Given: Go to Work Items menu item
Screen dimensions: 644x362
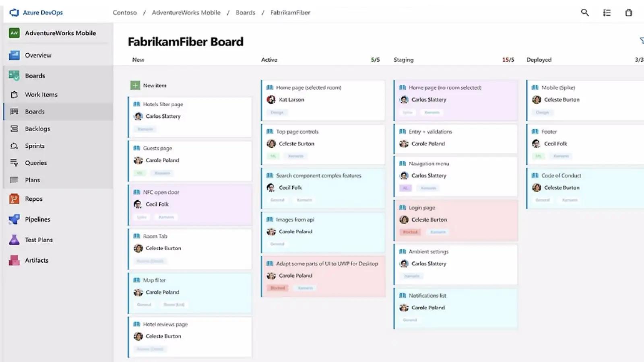Looking at the screenshot, I should [x=41, y=95].
